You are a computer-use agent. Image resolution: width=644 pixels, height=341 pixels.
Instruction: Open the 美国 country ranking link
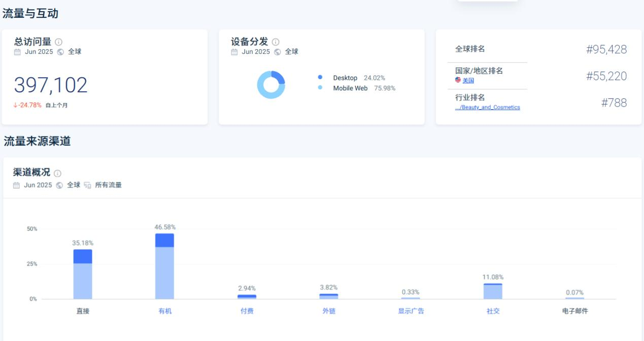tap(468, 81)
